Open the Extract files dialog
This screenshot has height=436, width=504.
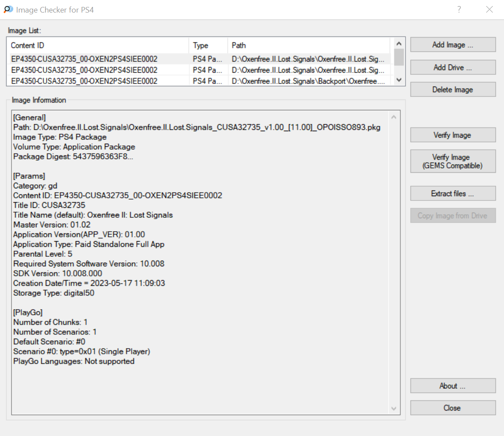tap(453, 194)
